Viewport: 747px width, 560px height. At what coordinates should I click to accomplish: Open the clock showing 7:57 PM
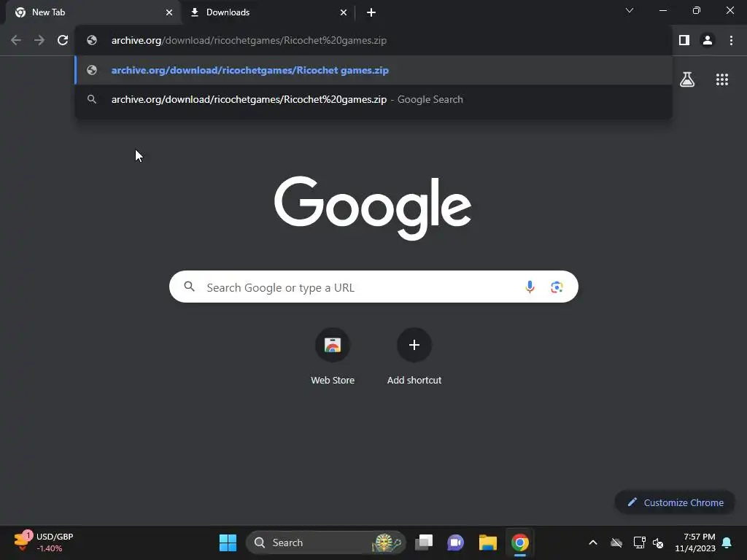[x=695, y=542]
